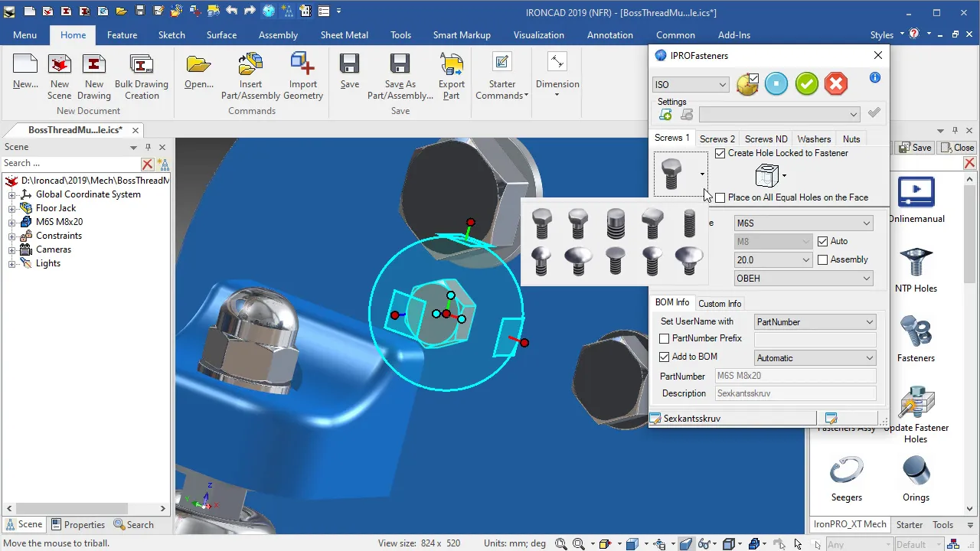The image size is (980, 551).
Task: Click the Dimension ribbon button
Action: click(557, 75)
